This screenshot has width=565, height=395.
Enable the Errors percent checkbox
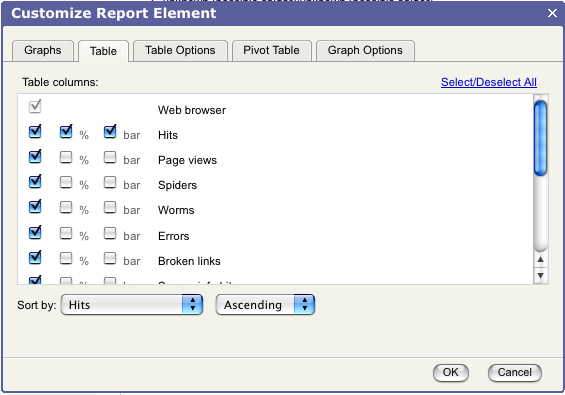tap(66, 233)
